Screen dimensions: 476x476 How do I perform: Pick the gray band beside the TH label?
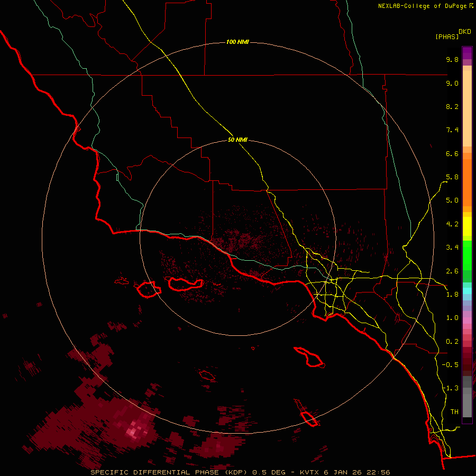pyautogui.click(x=467, y=405)
